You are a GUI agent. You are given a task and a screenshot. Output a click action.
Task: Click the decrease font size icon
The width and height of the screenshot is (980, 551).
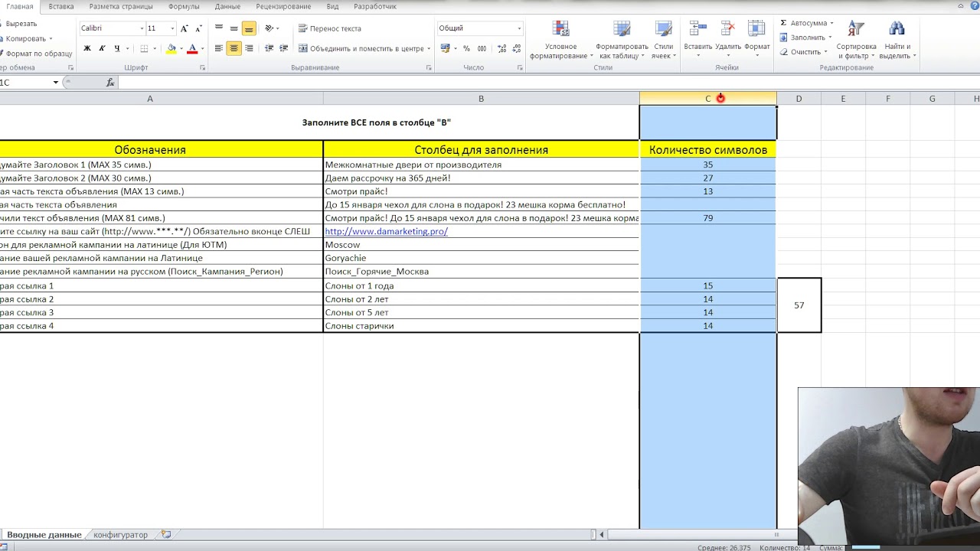(199, 28)
